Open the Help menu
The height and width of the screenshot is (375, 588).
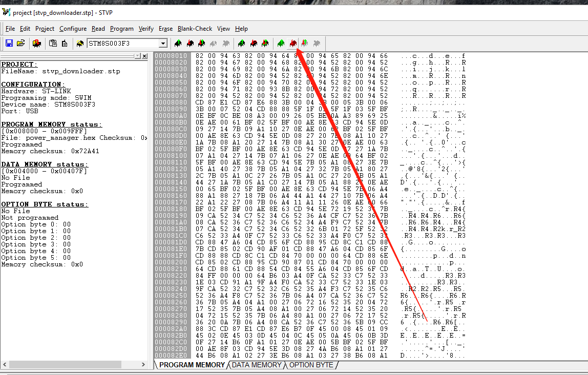(241, 29)
